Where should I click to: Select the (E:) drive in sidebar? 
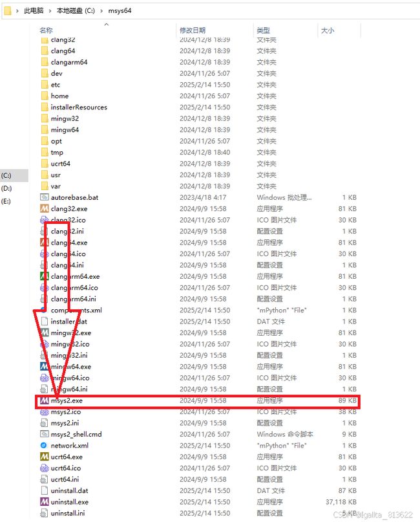[x=6, y=201]
